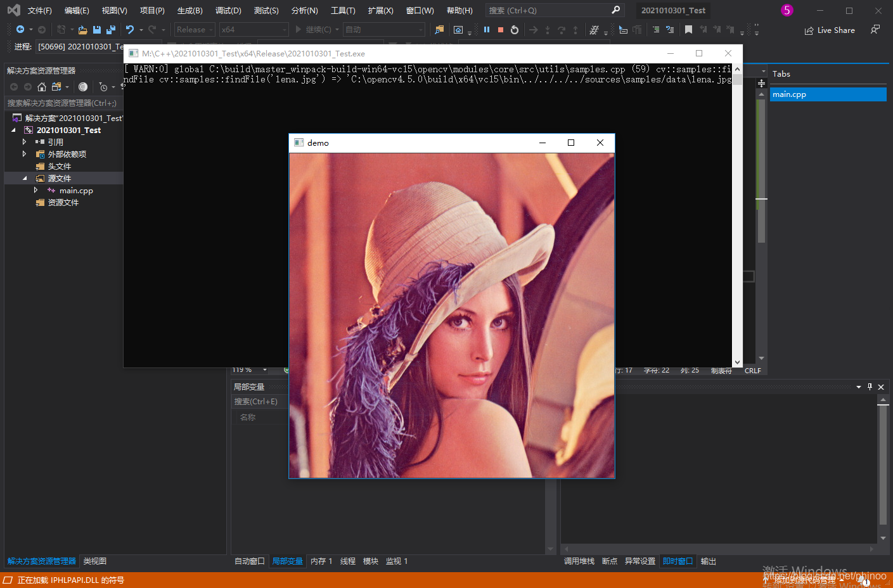Click the Live Share button
This screenshot has width=893, height=588.
[x=830, y=30]
